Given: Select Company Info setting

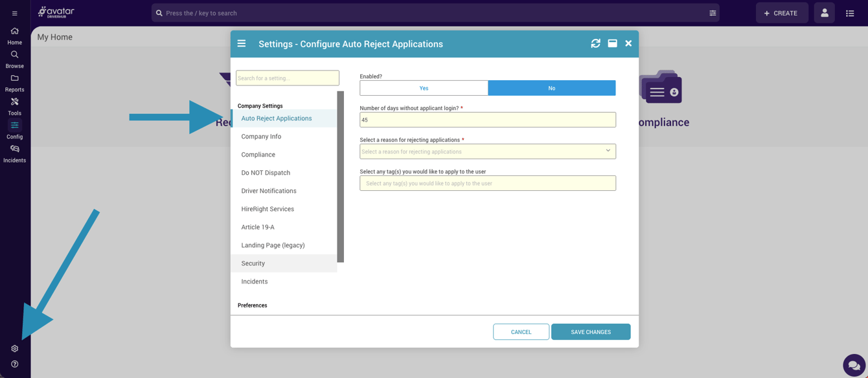Looking at the screenshot, I should 284,137.
